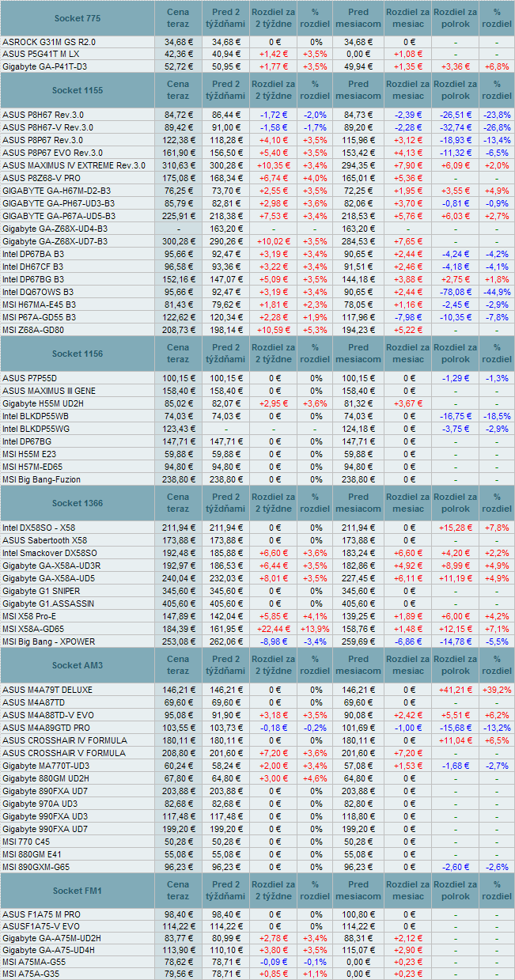515x980 pixels.
Task: Click Intel BLKDP55WB product name
Action: coord(36,416)
